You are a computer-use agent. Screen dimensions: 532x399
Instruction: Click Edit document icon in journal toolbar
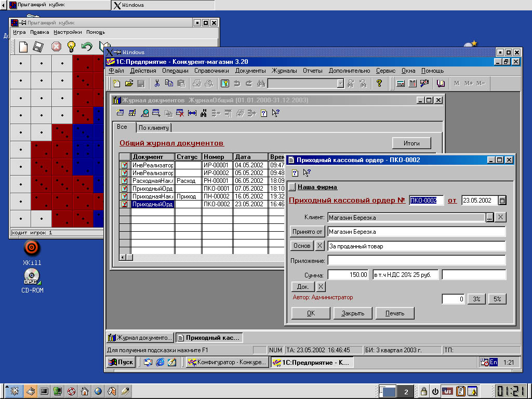132,113
